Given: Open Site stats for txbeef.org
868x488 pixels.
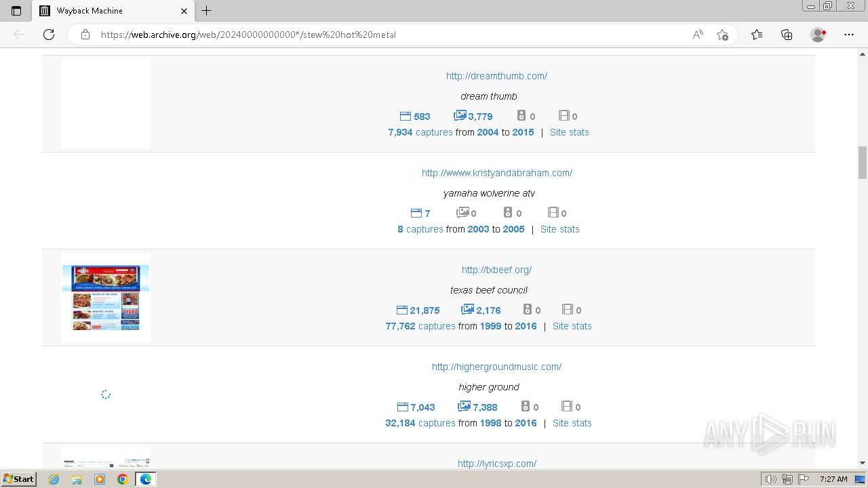Looking at the screenshot, I should pyautogui.click(x=572, y=326).
